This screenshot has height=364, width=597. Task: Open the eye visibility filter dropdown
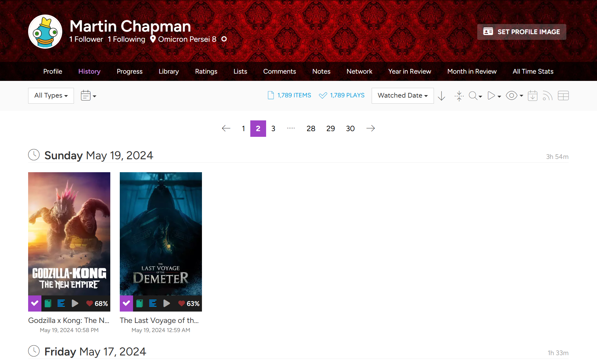[514, 96]
